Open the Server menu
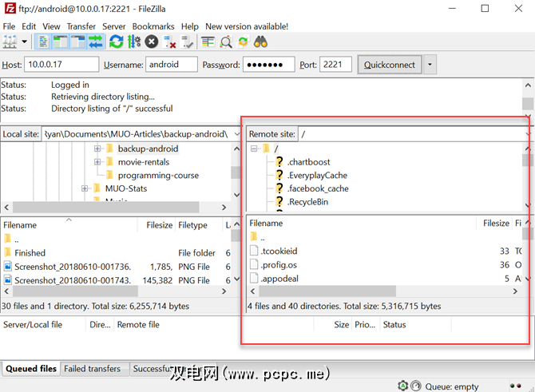535x392 pixels. click(x=113, y=26)
